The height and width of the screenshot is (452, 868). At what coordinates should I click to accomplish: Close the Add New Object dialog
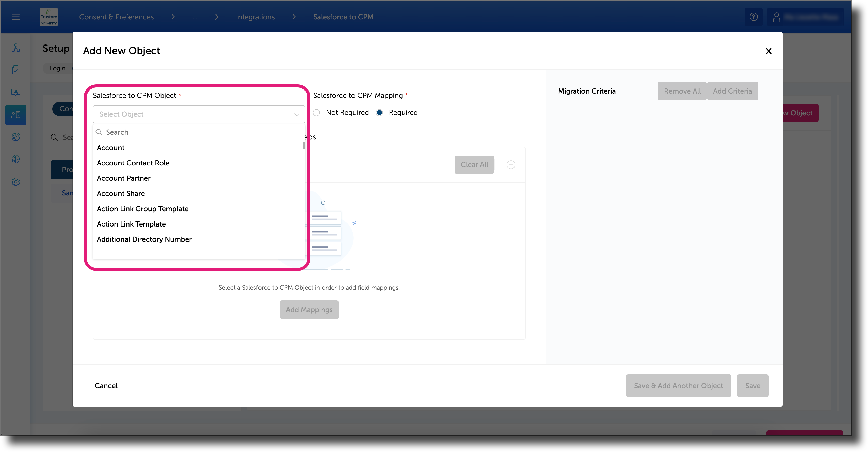[769, 51]
